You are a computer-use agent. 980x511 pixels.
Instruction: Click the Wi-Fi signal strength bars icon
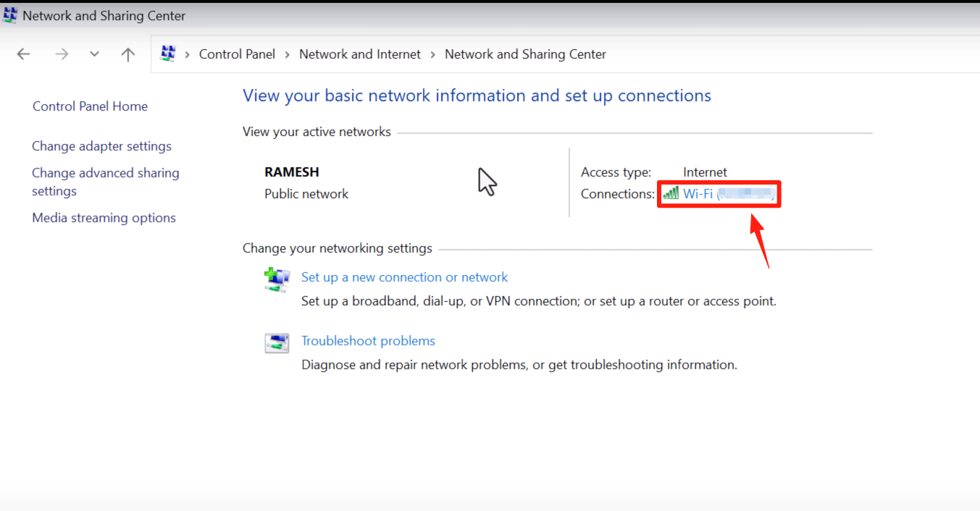(x=671, y=193)
